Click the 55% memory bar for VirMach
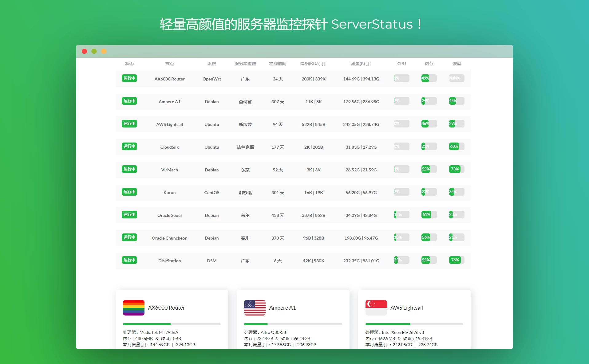This screenshot has height=364, width=589. click(429, 169)
